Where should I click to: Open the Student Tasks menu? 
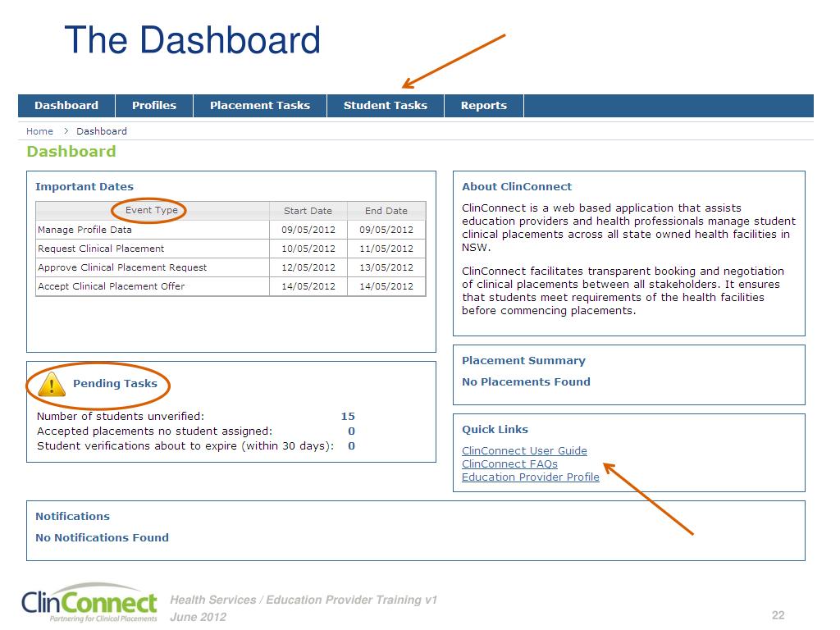(386, 106)
